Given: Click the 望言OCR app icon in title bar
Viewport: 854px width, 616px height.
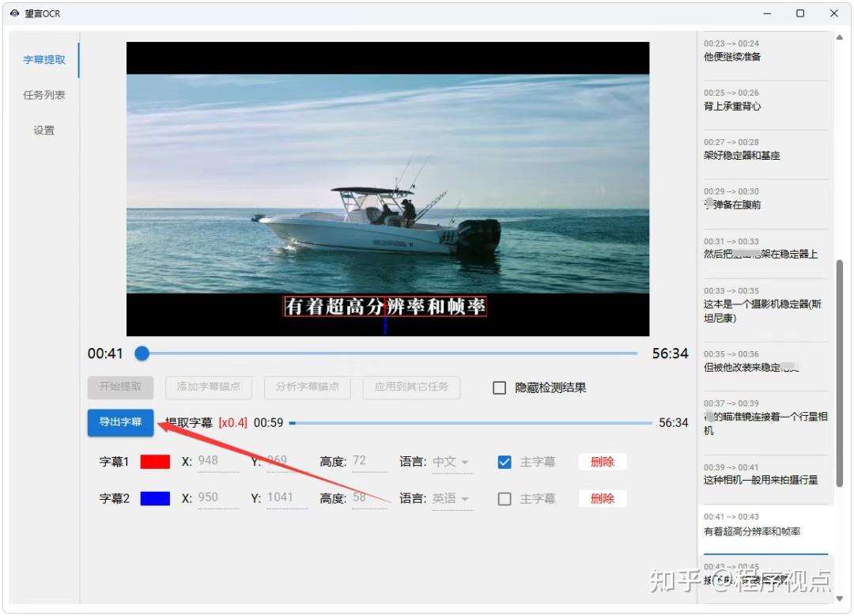Looking at the screenshot, I should point(13,13).
